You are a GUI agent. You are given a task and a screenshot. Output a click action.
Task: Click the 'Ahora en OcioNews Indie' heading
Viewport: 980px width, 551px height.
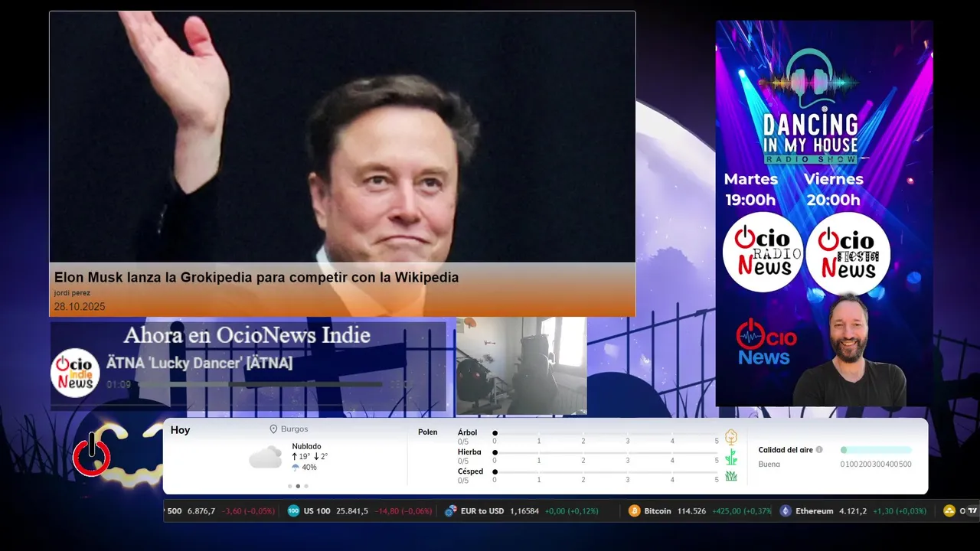(247, 335)
